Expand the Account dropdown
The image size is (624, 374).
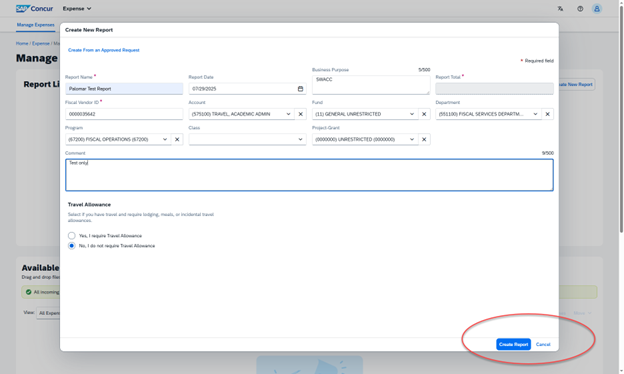click(x=289, y=114)
